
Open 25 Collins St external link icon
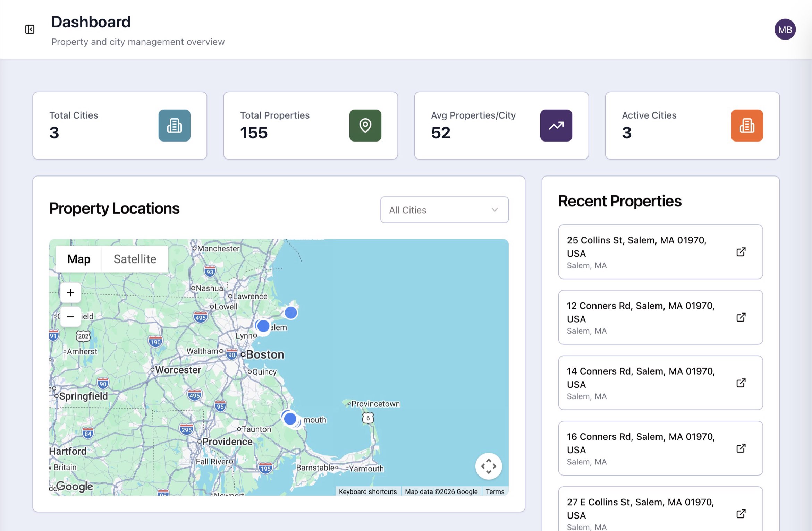pos(741,252)
